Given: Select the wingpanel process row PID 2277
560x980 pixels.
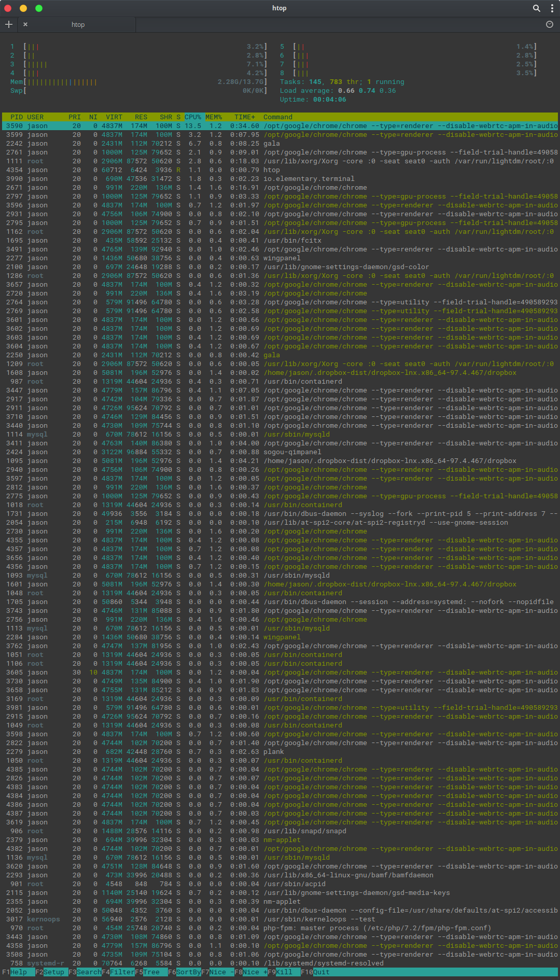Looking at the screenshot, I should [x=280, y=258].
